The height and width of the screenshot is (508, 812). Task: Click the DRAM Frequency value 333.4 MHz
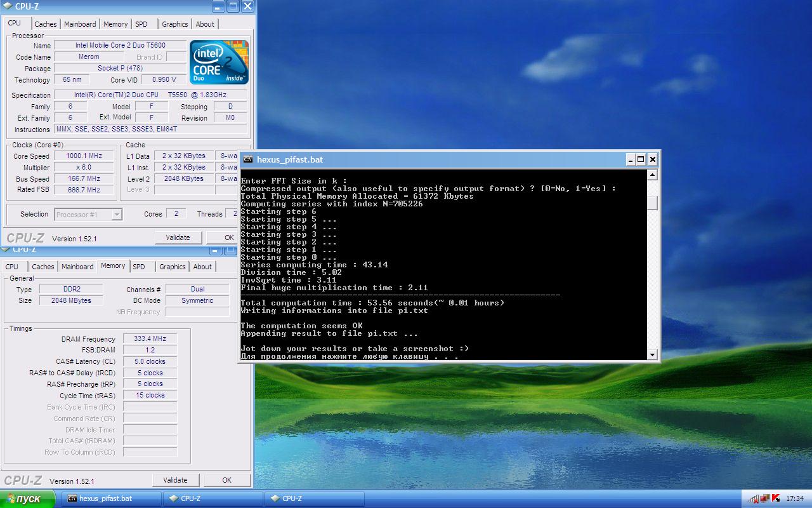(x=150, y=339)
